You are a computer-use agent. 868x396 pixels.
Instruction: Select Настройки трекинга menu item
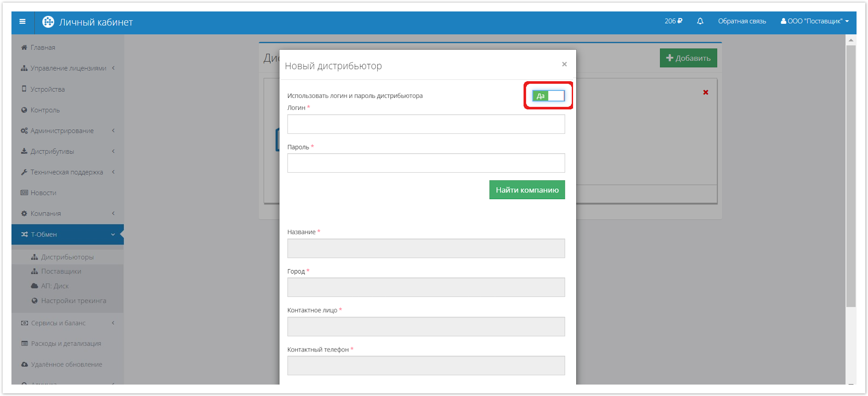pos(74,301)
